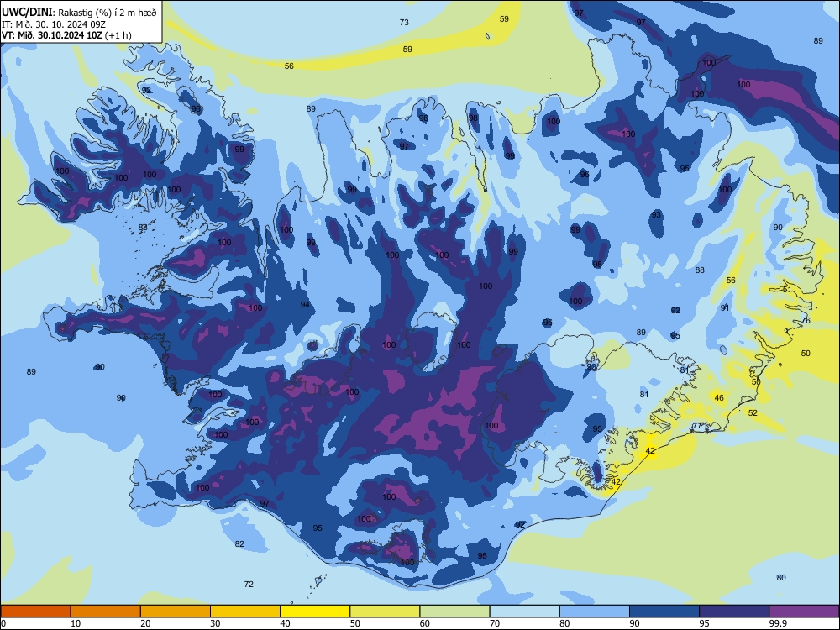Select the '40' tick label on legend bar
This screenshot has height=630, width=840.
[286, 623]
